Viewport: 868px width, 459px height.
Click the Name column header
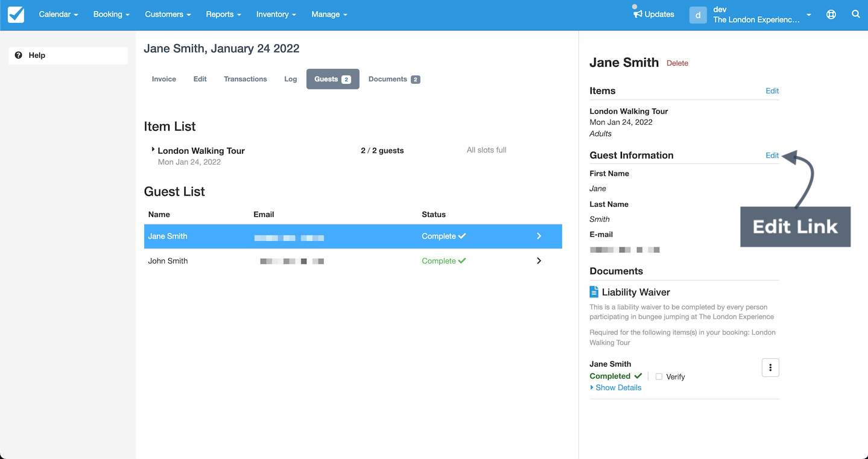159,215
